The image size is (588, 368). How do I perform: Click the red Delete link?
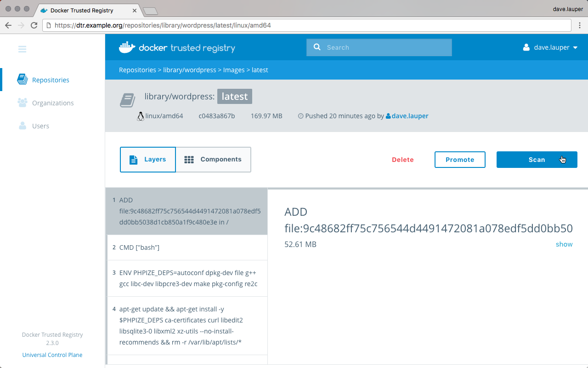[402, 160]
